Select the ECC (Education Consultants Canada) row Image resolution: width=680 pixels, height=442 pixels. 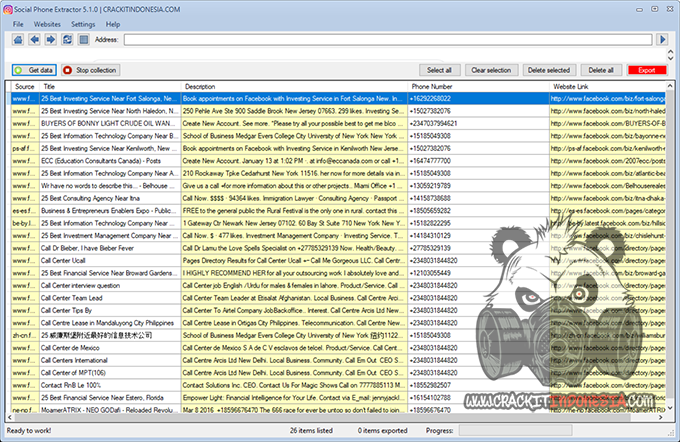click(x=110, y=159)
